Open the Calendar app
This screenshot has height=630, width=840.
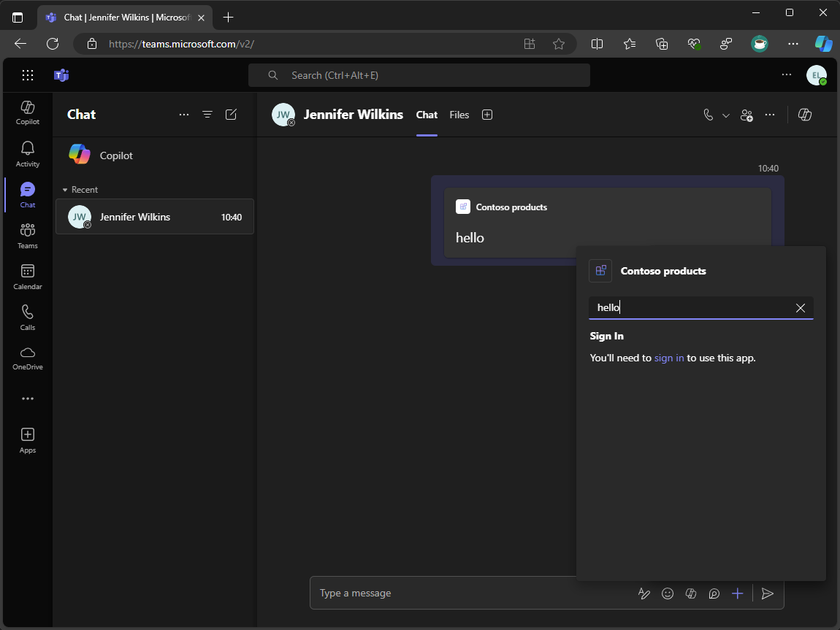point(27,277)
